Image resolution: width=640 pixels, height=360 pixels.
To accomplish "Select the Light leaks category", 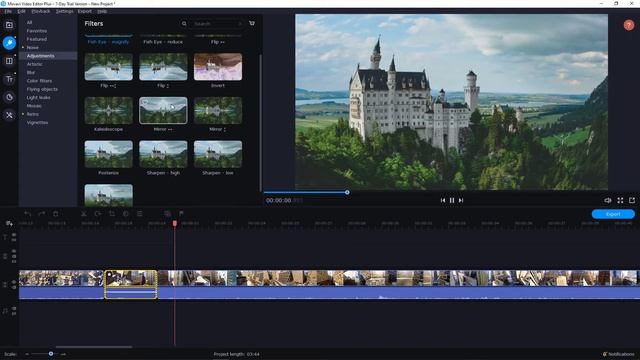I will 38,98.
